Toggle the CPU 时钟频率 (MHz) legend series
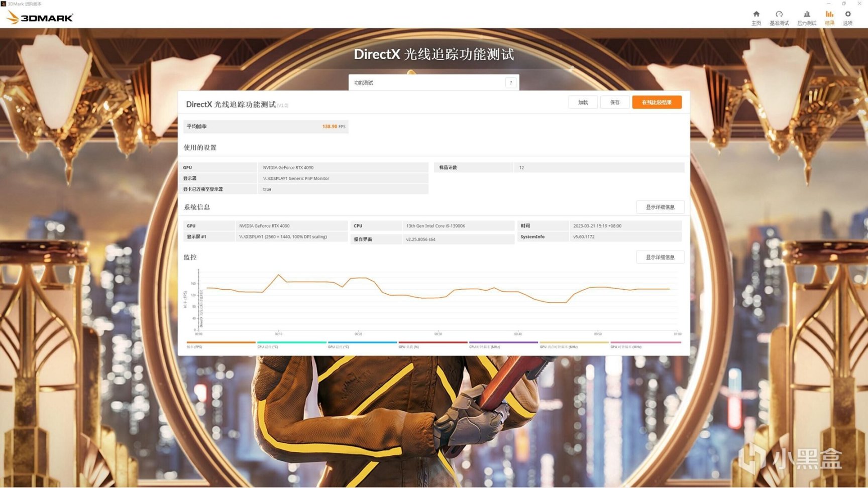Image resolution: width=868 pixels, height=488 pixels. (503, 345)
